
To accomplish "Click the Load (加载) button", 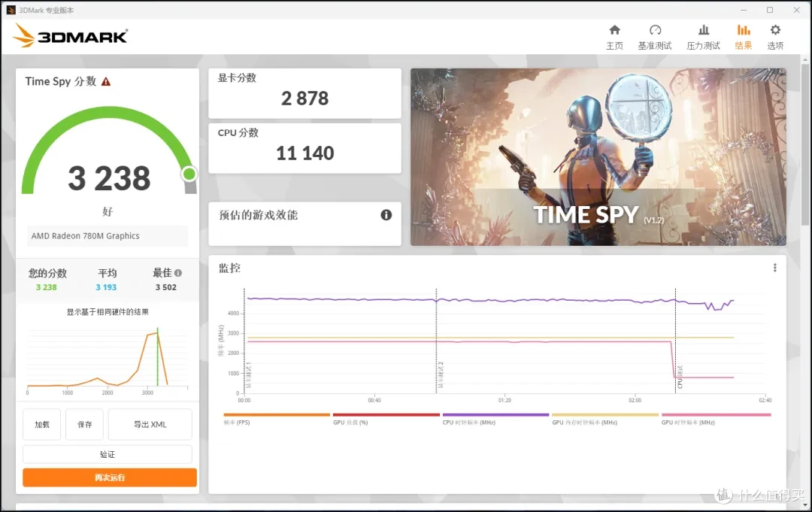I will click(x=42, y=425).
